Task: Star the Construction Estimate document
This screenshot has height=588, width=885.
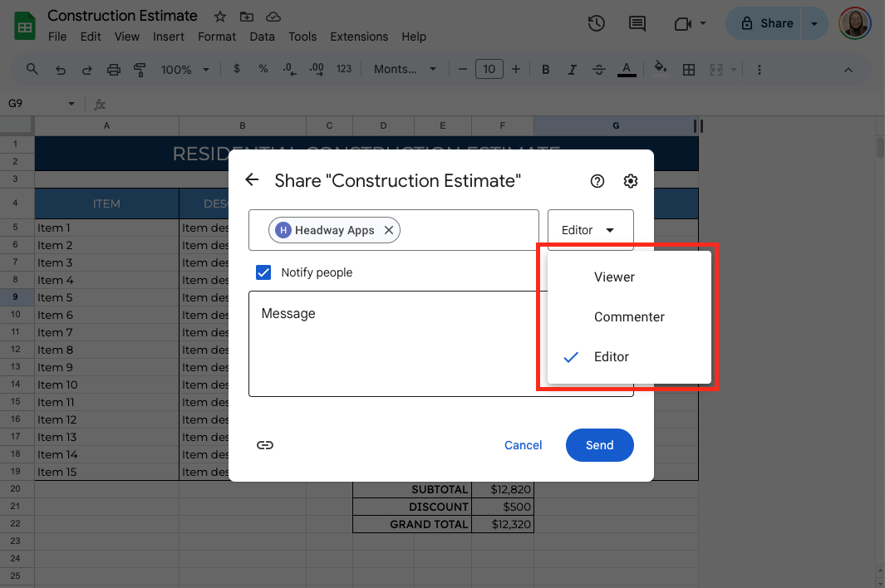Action: pos(220,17)
